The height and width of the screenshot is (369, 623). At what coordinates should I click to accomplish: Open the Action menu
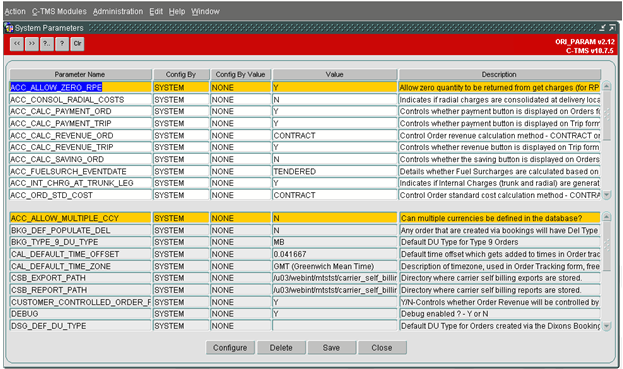point(15,12)
